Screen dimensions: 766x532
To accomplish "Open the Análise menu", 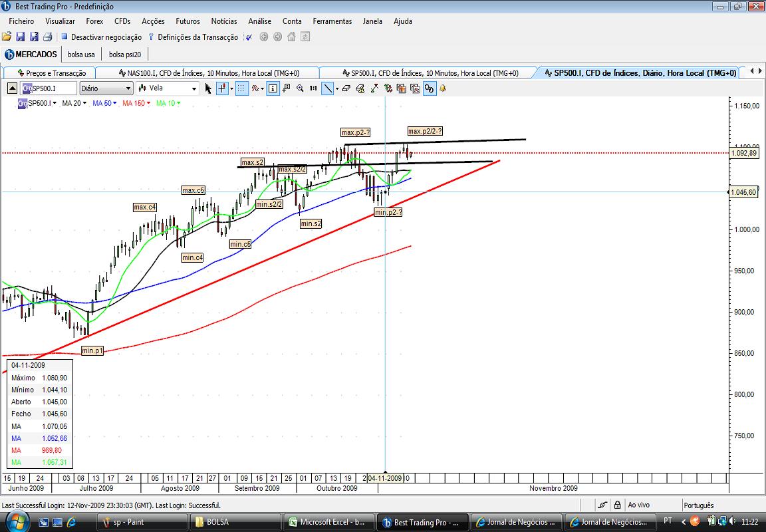I will point(259,21).
